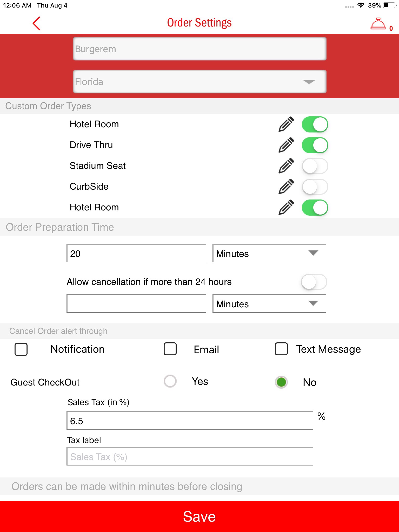
Task: Expand the cancellation time Minutes dropdown
Action: click(269, 304)
